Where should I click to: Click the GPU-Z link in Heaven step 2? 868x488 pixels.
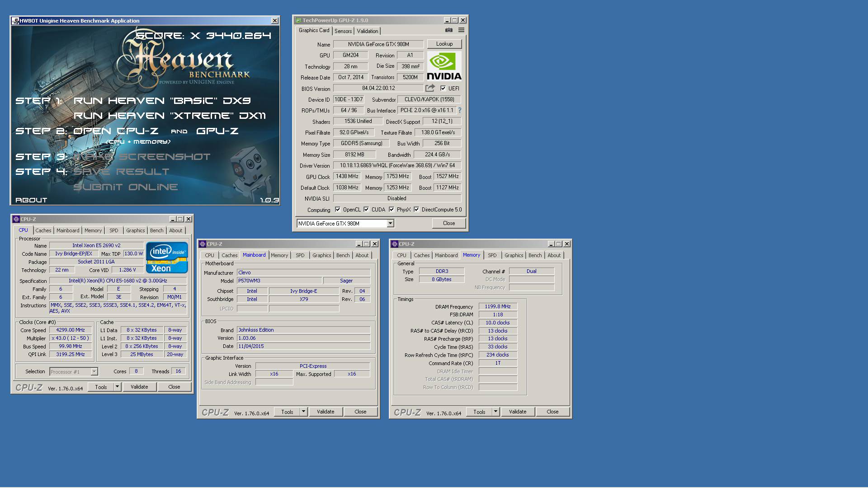pyautogui.click(x=217, y=131)
